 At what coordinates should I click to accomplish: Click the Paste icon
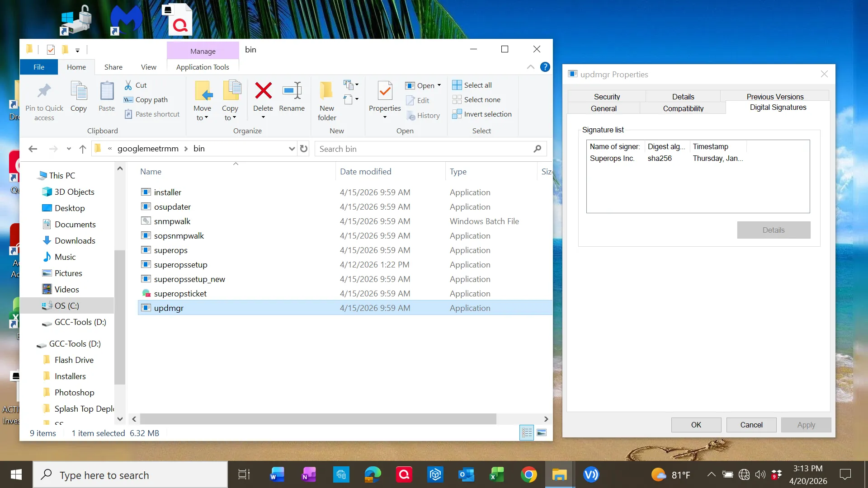click(106, 96)
